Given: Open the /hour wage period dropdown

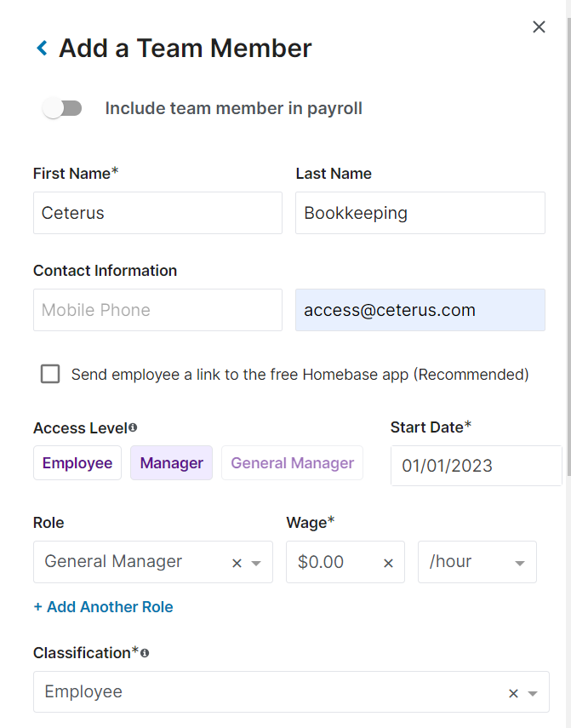Looking at the screenshot, I should click(477, 562).
